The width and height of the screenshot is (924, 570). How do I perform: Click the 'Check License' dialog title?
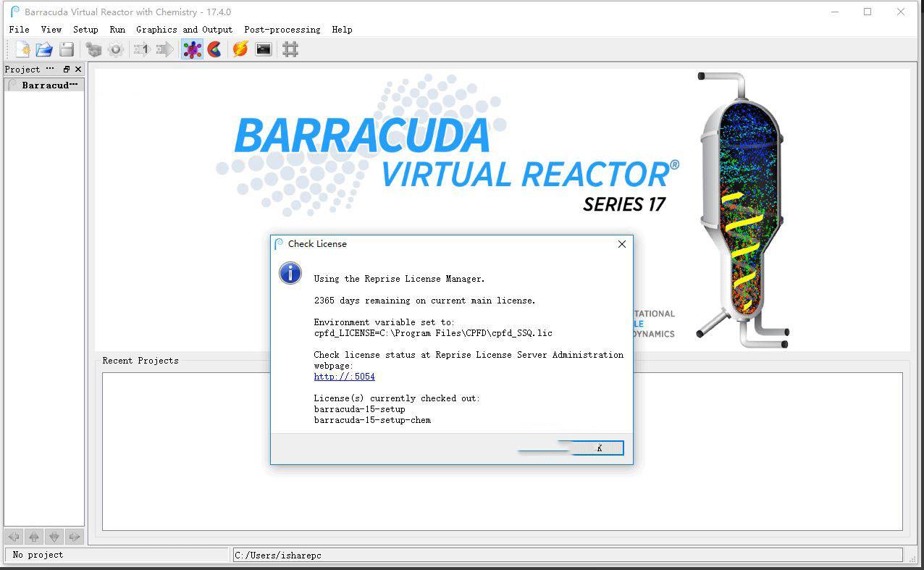coord(317,244)
